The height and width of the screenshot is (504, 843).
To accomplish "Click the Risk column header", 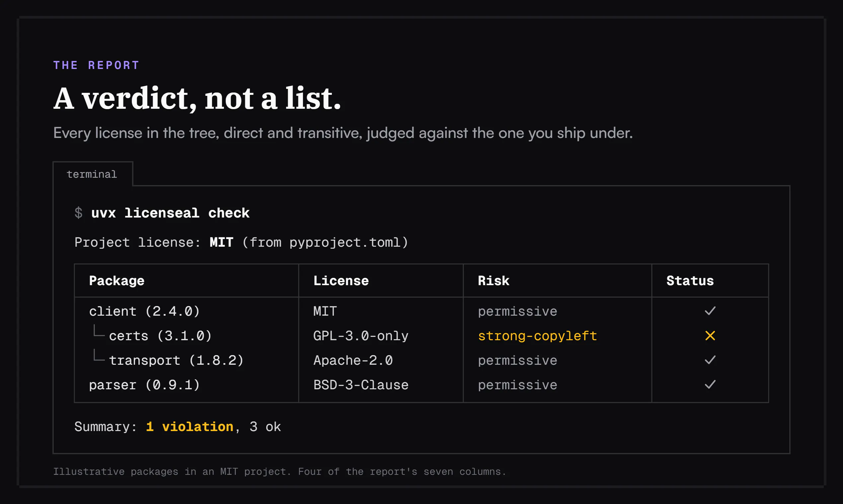I will pos(494,281).
